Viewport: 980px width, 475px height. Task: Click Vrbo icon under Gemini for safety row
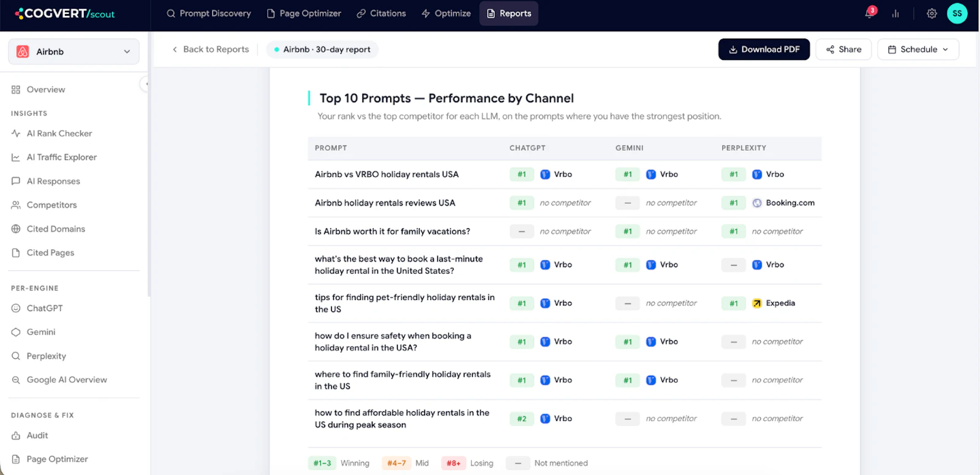[x=651, y=342]
